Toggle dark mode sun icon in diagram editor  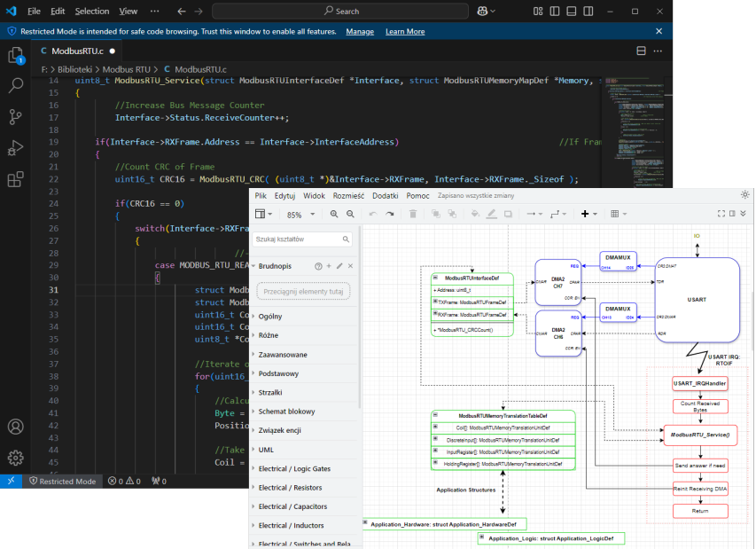pyautogui.click(x=744, y=195)
